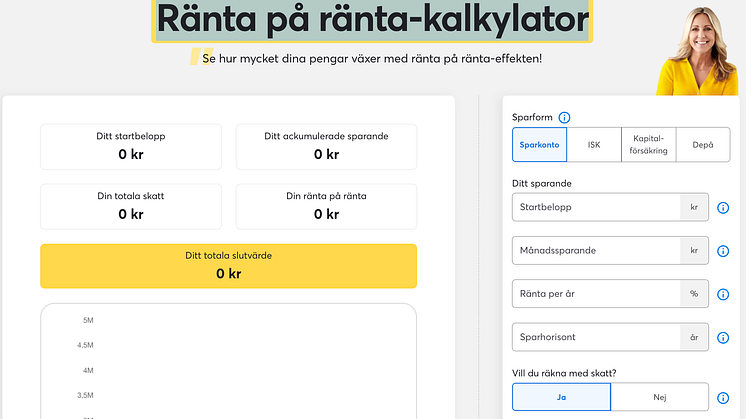Choose the Kapitalförsäkring option
The height and width of the screenshot is (419, 746).
(x=648, y=144)
